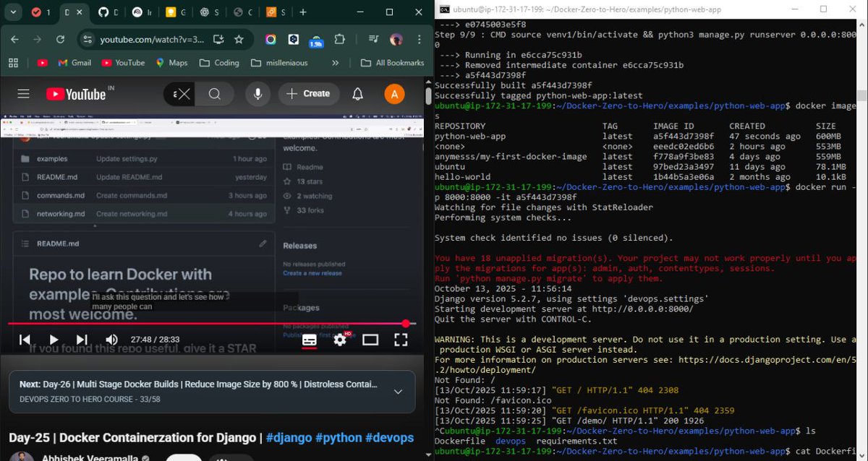Click the YouTube search magnifier button
Screen dimensions: 868x461
(x=215, y=94)
